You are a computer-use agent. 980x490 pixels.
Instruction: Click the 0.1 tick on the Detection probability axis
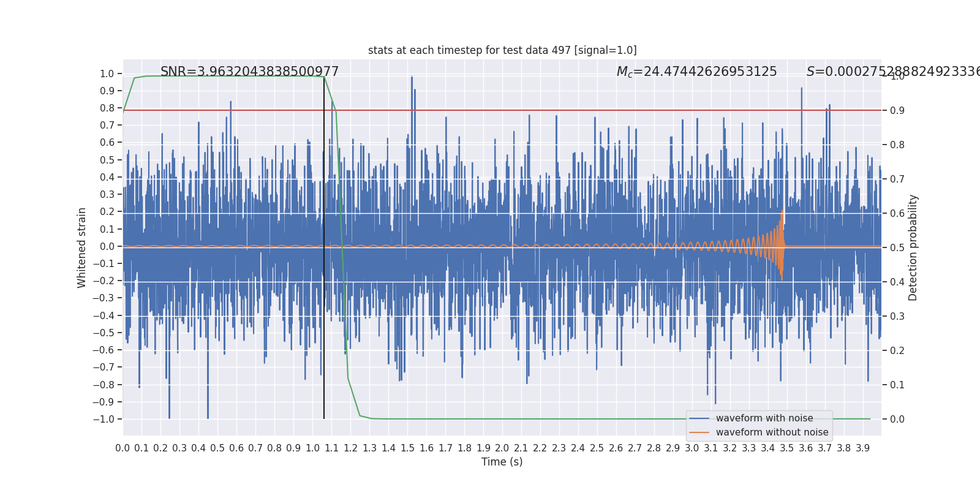point(897,385)
